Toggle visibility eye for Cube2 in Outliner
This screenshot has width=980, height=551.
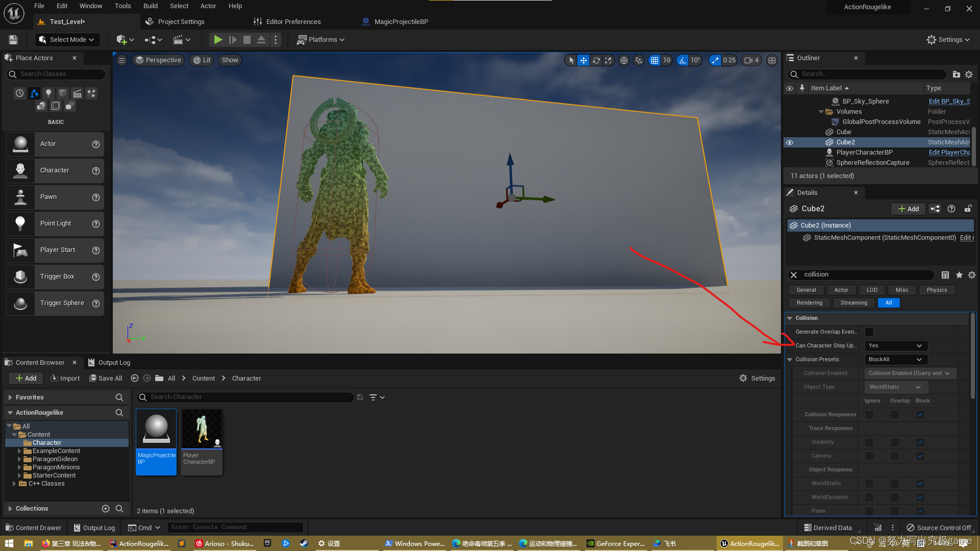[x=790, y=142]
